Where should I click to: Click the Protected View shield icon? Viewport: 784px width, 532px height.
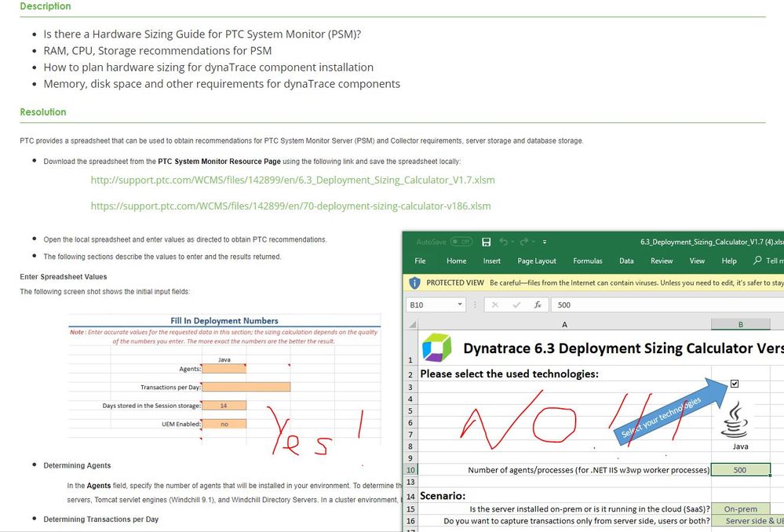[x=414, y=283]
